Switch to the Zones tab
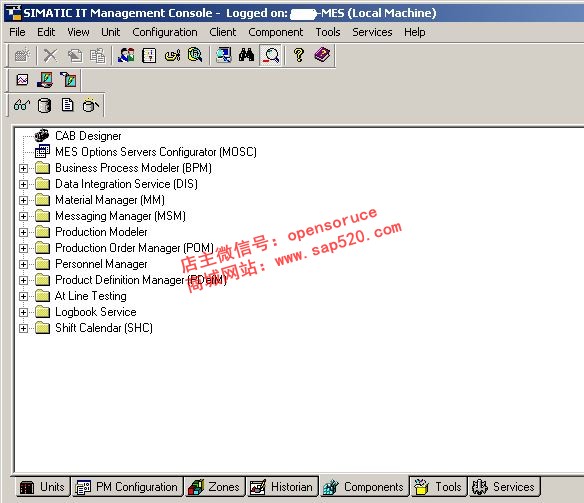The height and width of the screenshot is (503, 584). (215, 487)
